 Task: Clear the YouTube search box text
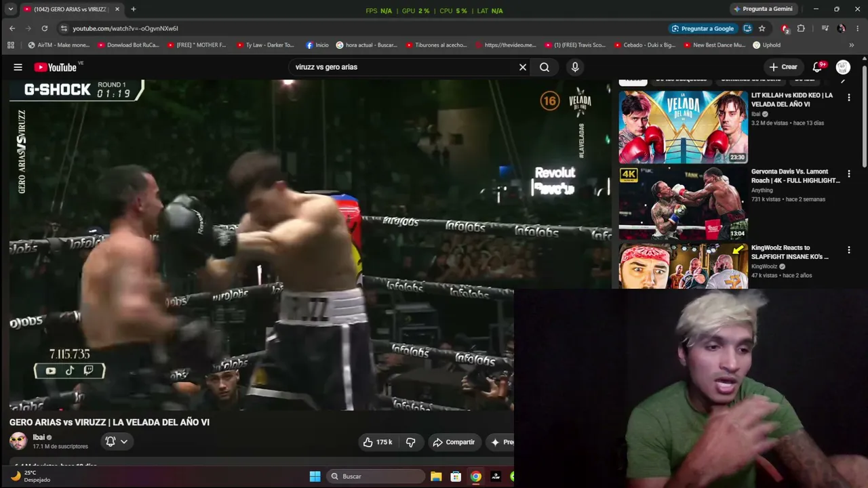(523, 67)
